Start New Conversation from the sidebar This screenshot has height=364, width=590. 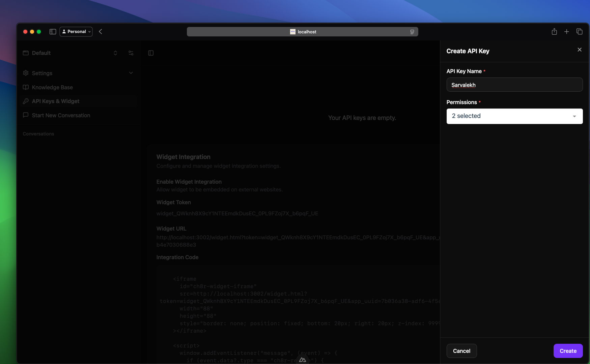coord(61,115)
